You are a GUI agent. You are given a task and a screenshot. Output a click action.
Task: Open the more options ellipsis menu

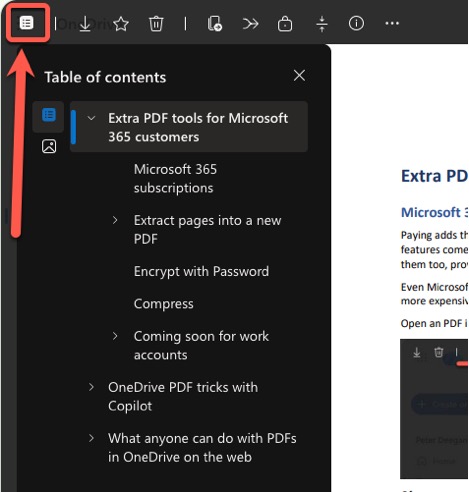tap(392, 23)
